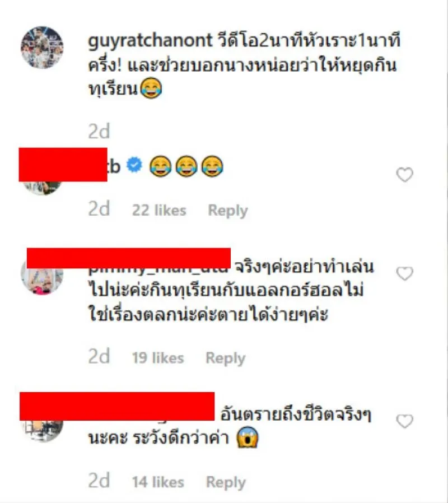
Task: View who liked via 14 likes
Action: pos(158,482)
